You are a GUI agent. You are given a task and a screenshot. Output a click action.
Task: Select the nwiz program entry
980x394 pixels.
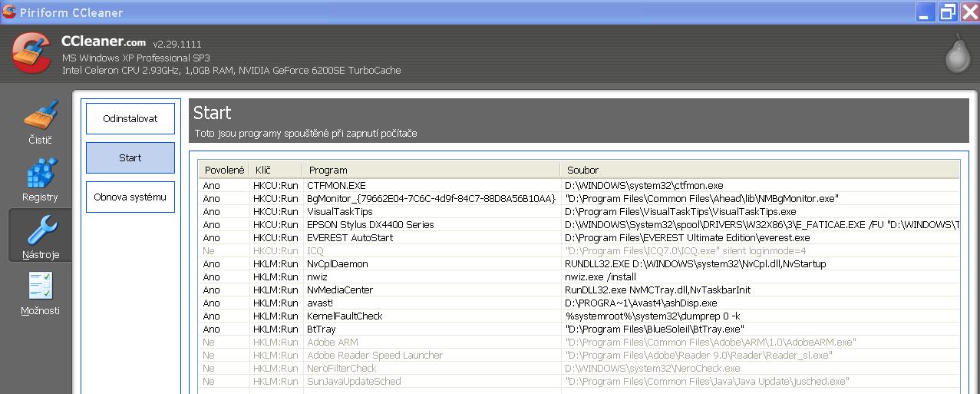[579, 276]
